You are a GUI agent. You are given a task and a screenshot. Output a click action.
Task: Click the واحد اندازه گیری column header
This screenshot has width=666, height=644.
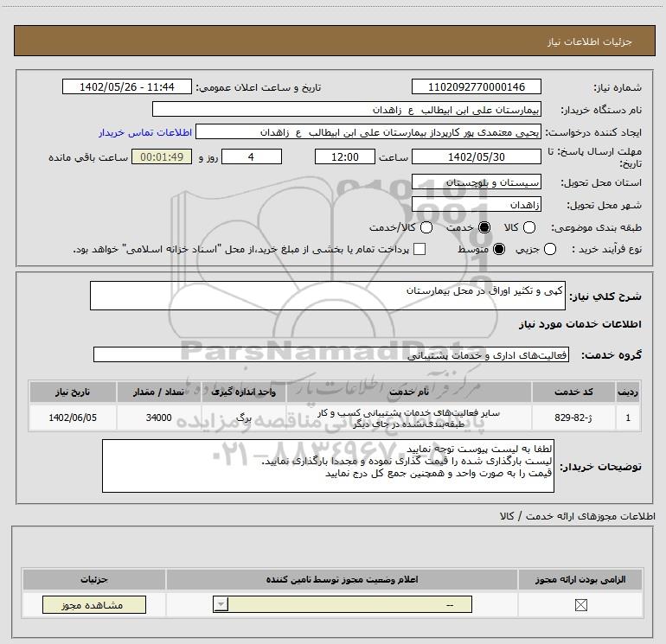pos(244,392)
